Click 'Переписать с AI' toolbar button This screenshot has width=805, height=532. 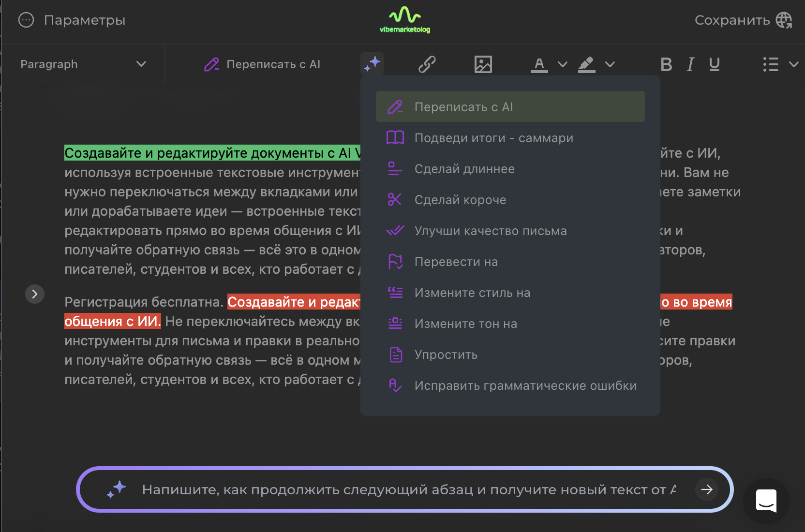pyautogui.click(x=263, y=64)
